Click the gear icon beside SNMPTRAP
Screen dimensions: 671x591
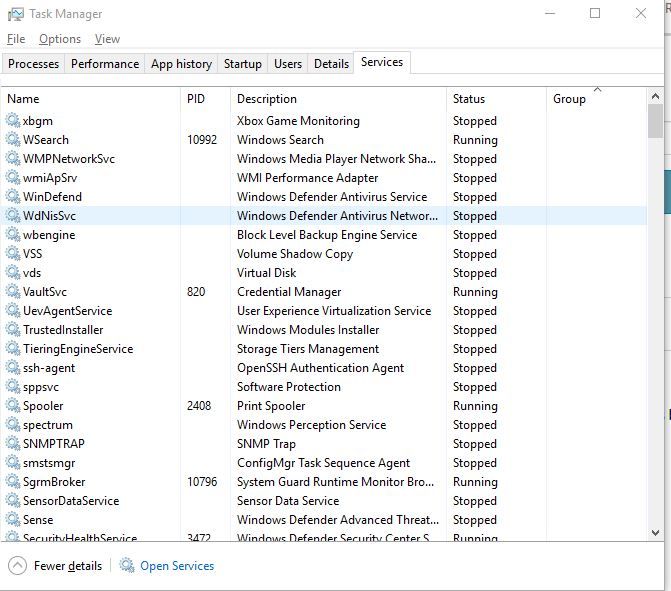[13, 443]
